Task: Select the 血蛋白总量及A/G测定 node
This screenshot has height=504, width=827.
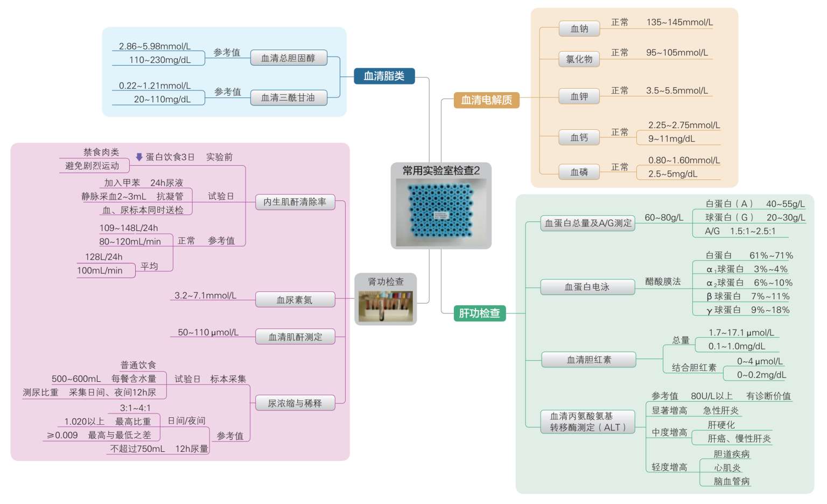Action: [x=588, y=223]
